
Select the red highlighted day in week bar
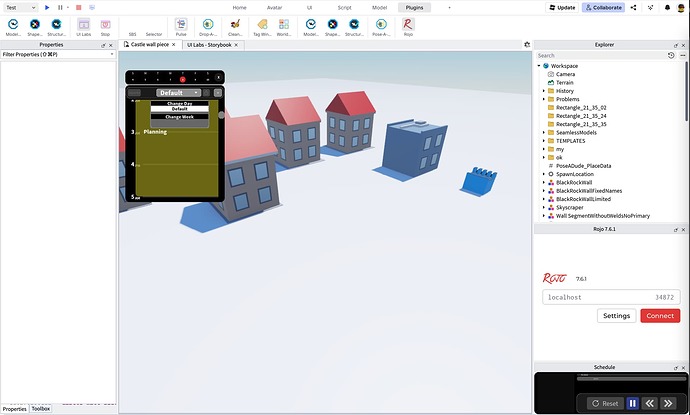pyautogui.click(x=183, y=80)
